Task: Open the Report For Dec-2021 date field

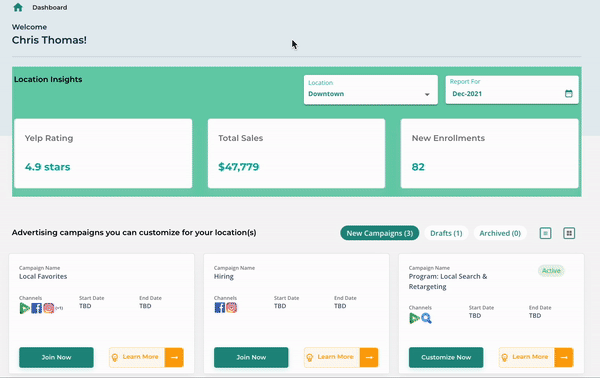Action: tap(512, 90)
